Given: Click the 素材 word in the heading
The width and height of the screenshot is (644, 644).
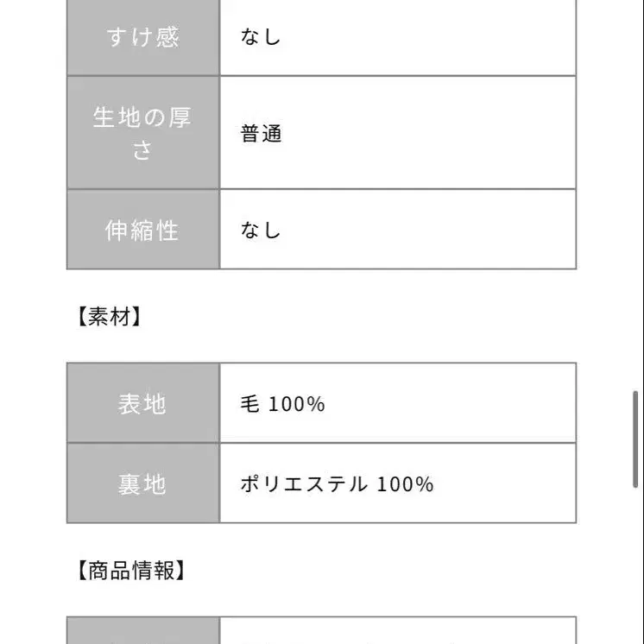Looking at the screenshot, I should (x=109, y=317).
